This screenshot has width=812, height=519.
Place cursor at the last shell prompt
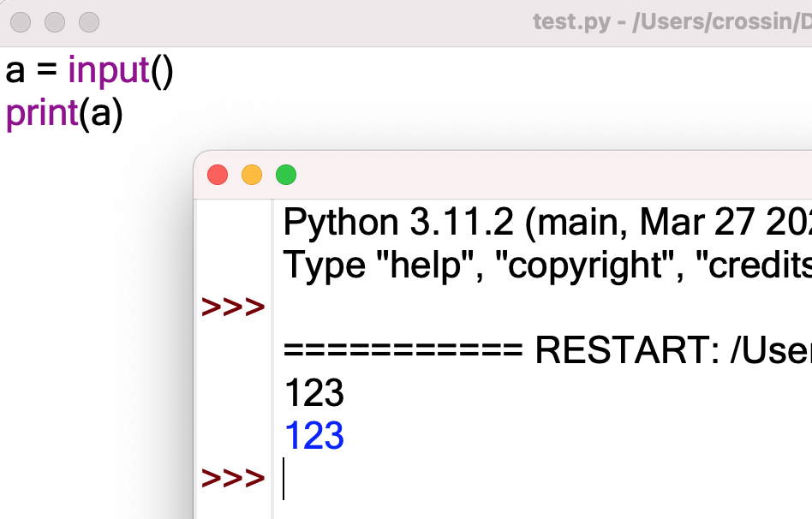[x=284, y=479]
